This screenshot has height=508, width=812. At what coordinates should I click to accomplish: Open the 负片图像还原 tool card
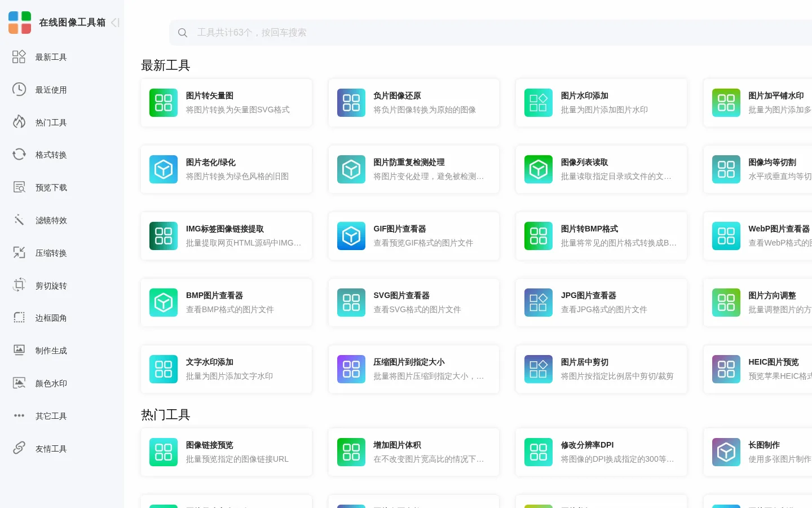[414, 103]
